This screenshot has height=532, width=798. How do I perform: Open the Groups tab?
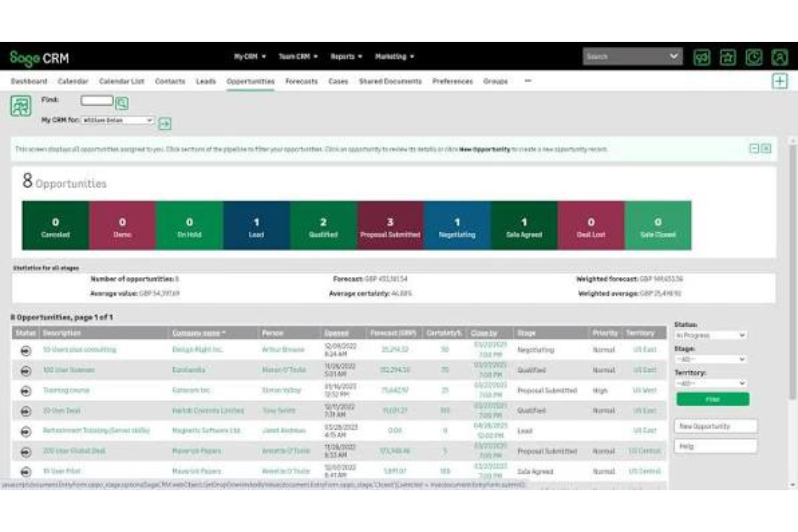tap(495, 81)
